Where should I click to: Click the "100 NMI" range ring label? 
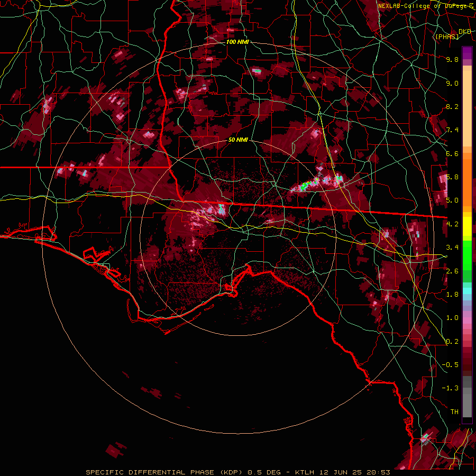point(237,42)
